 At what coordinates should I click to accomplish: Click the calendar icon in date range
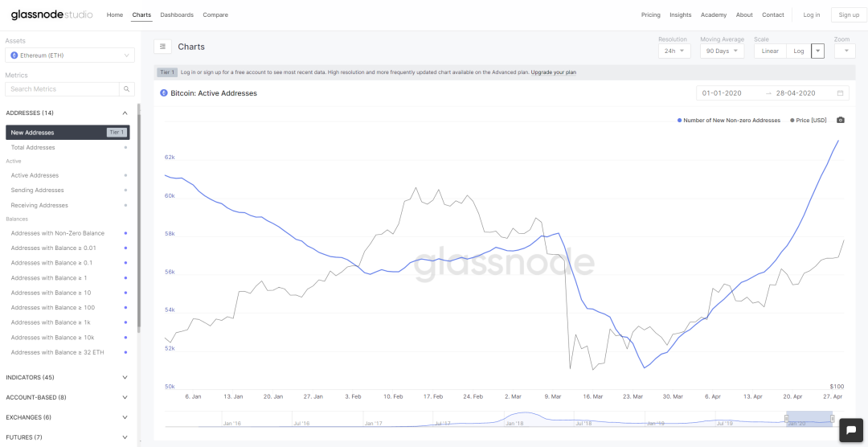841,93
